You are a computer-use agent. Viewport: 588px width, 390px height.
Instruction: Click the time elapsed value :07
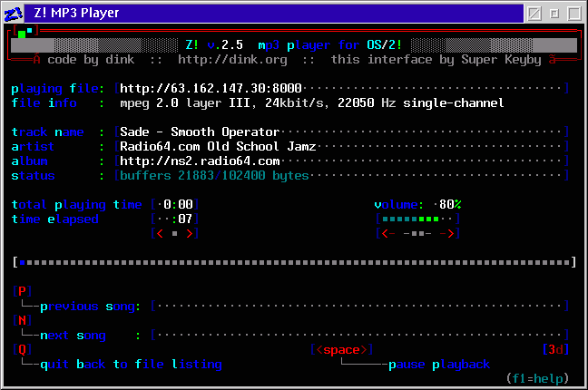(x=181, y=219)
